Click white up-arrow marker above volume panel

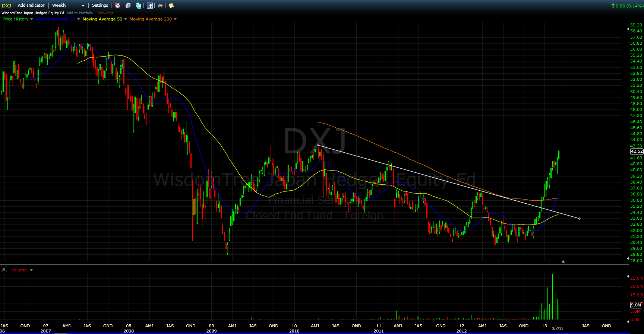[563, 261]
